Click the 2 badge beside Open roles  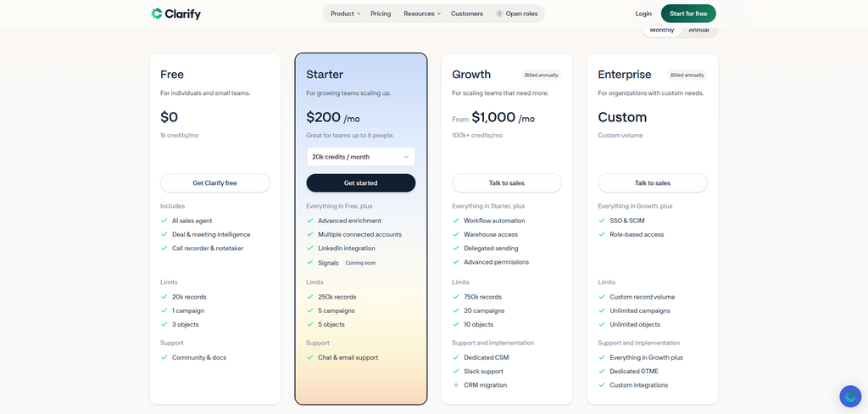click(499, 14)
